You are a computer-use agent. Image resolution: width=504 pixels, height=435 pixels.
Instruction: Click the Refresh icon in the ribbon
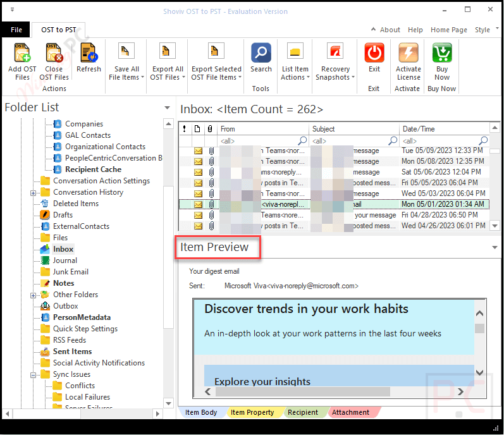pos(89,52)
